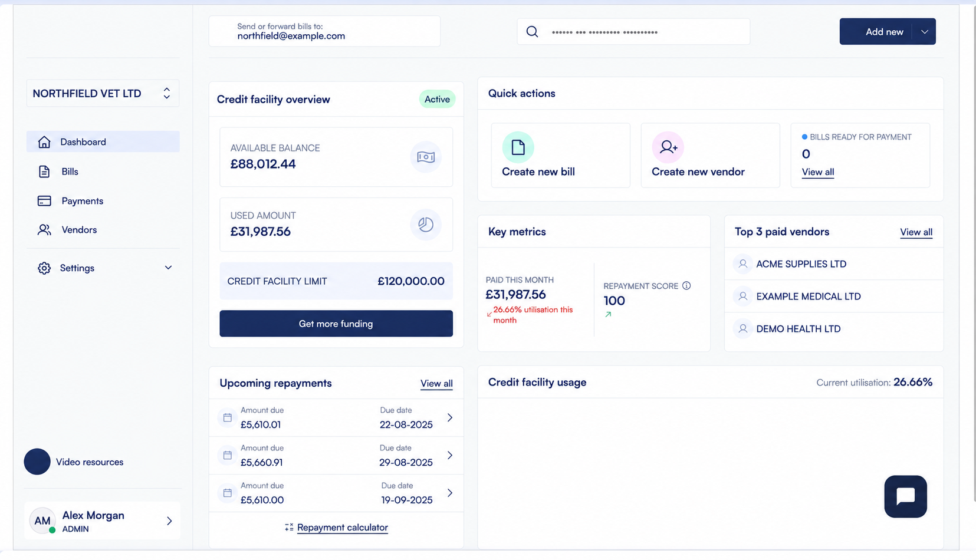View all upcoming repayments
Viewport: 976px width, 560px height.
click(x=436, y=384)
